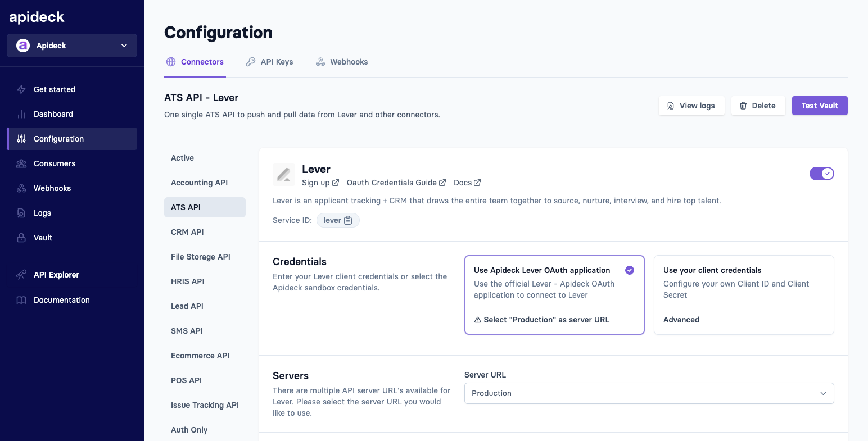Open Configuration in sidebar

(72, 139)
